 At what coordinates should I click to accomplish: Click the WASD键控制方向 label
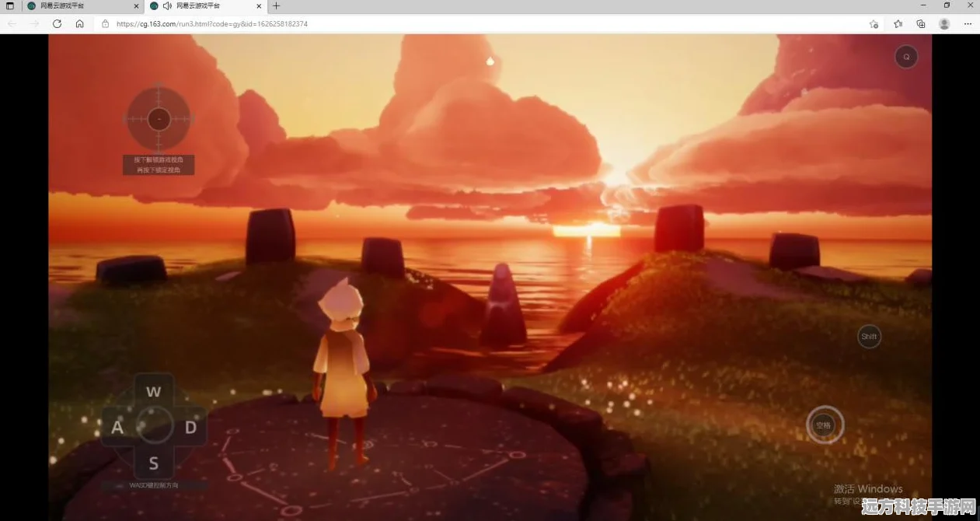[x=154, y=485]
